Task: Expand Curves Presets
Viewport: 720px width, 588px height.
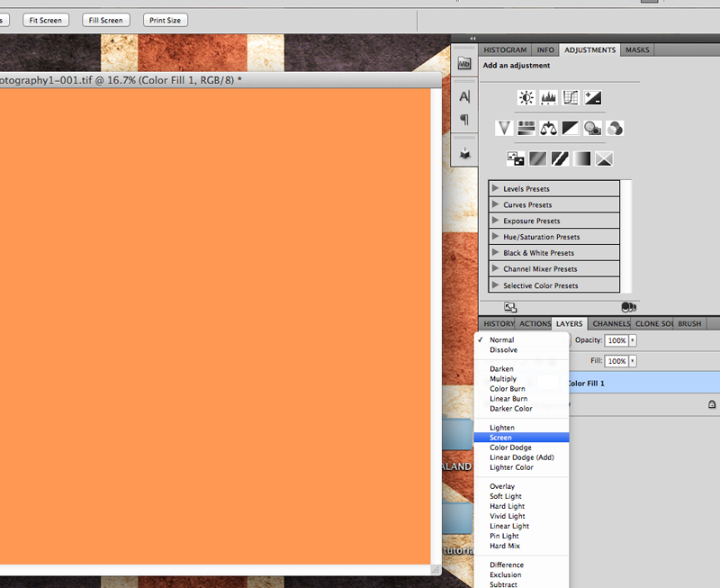Action: [x=495, y=204]
